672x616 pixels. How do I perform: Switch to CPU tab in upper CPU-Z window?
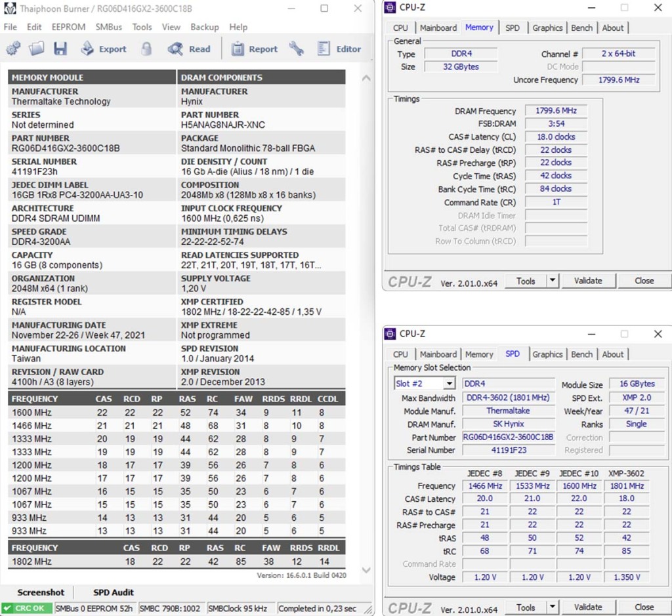point(400,28)
